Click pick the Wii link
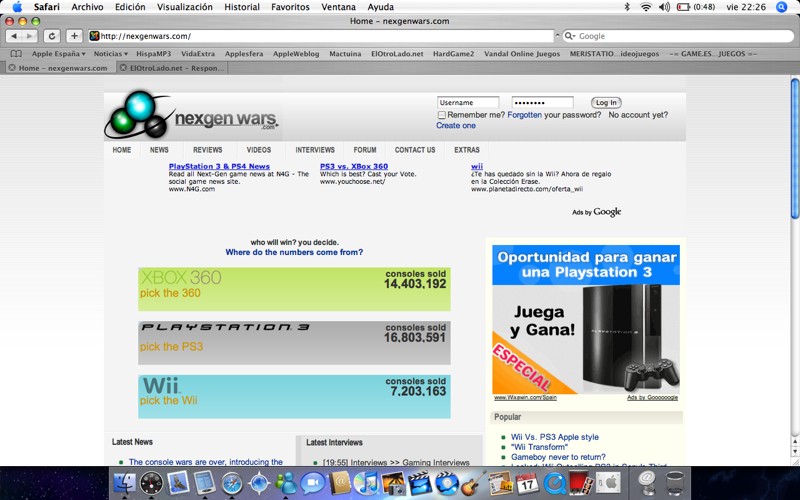The width and height of the screenshot is (800, 500). coord(168,400)
